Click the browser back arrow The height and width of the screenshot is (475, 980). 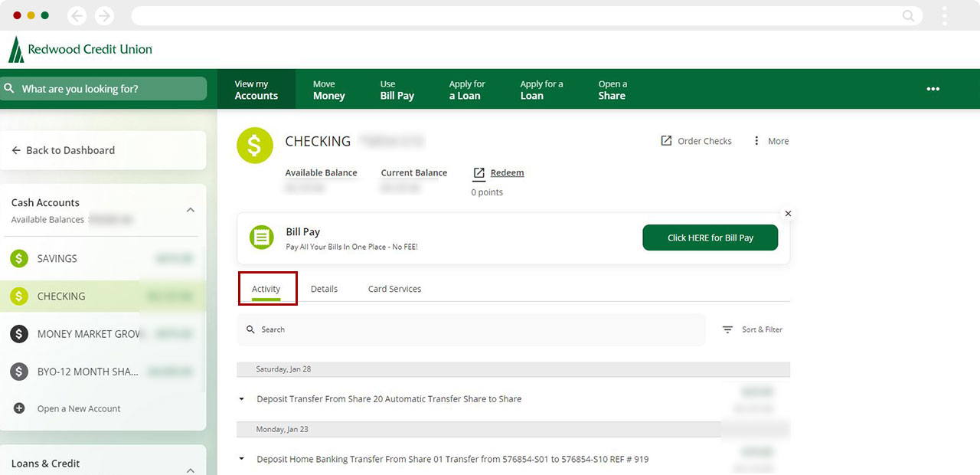coord(77,15)
